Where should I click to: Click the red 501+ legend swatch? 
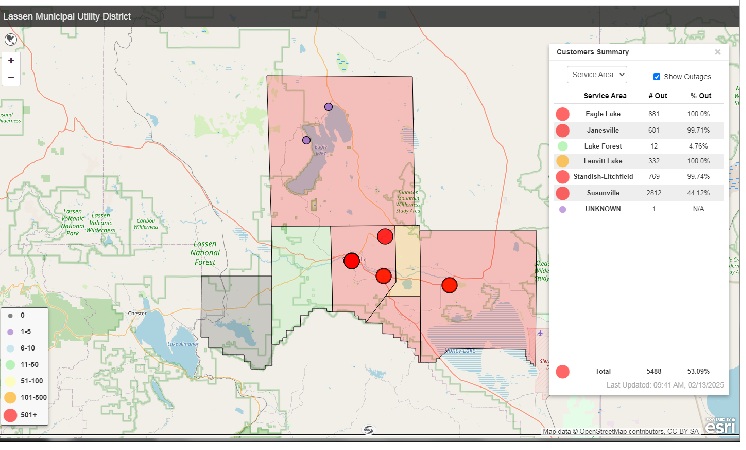point(11,413)
